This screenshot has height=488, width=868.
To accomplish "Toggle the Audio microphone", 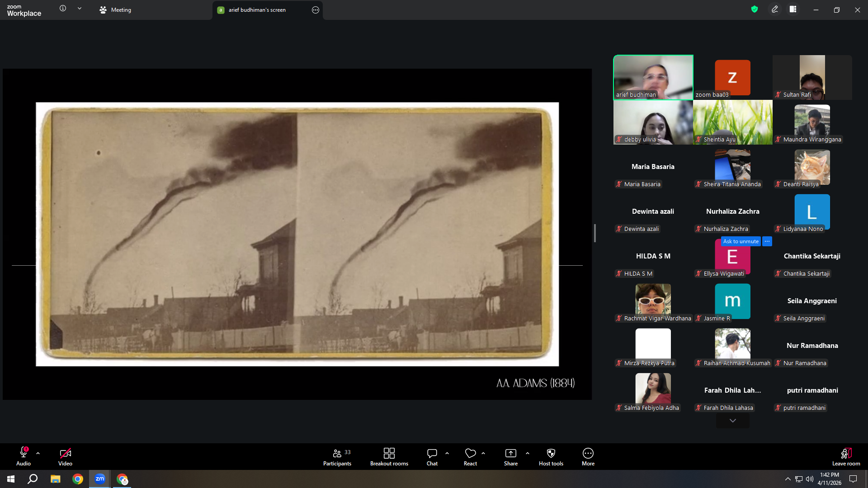I will [x=24, y=456].
